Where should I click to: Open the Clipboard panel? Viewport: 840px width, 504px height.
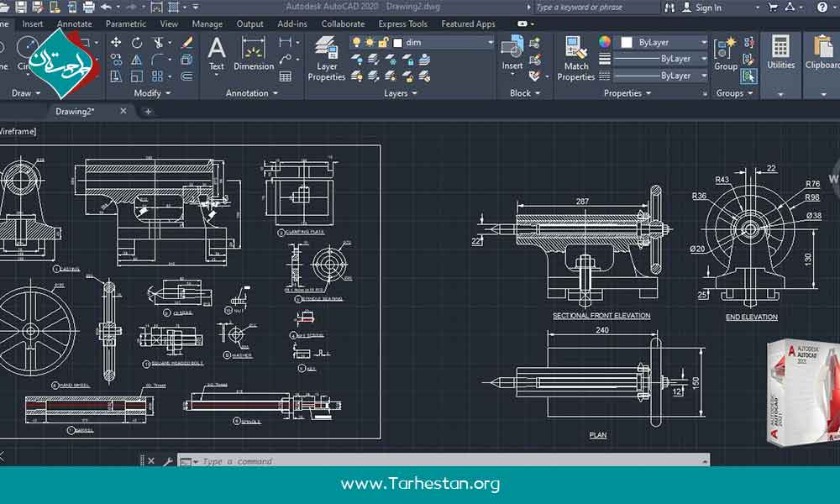822,52
